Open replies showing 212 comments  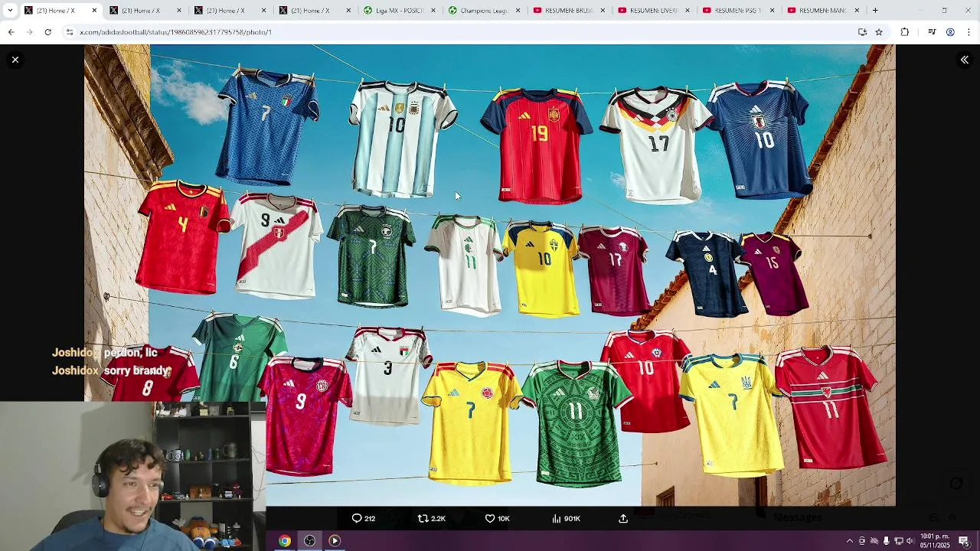click(364, 518)
